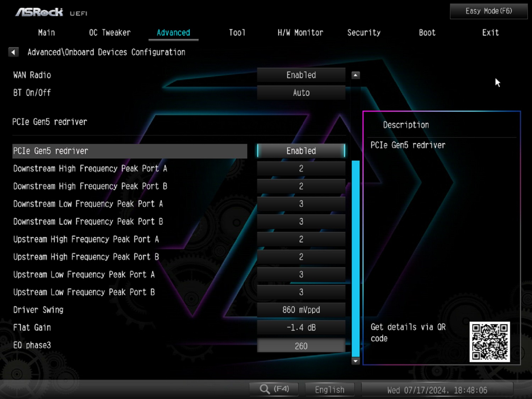Open Upstream Low Frequency Peak Port A value

tap(301, 275)
